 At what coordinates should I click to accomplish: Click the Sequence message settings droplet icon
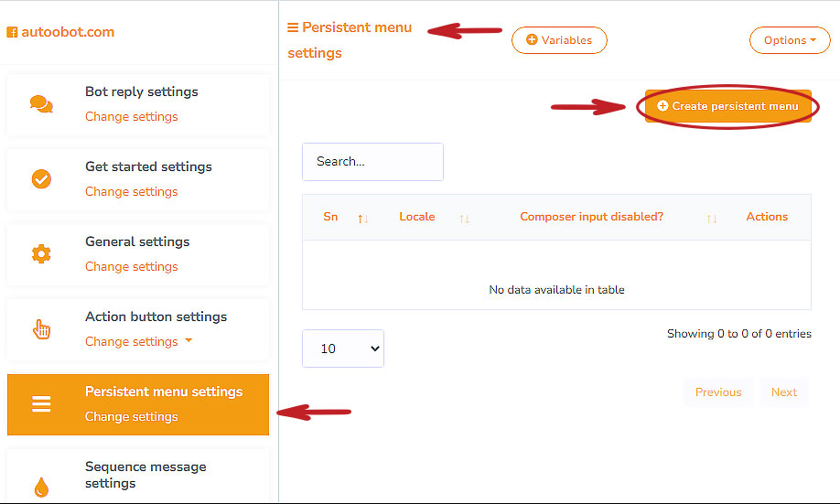click(x=41, y=488)
